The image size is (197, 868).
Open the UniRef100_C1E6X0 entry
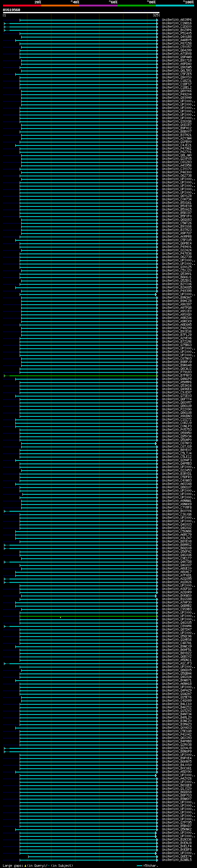click(176, 27)
